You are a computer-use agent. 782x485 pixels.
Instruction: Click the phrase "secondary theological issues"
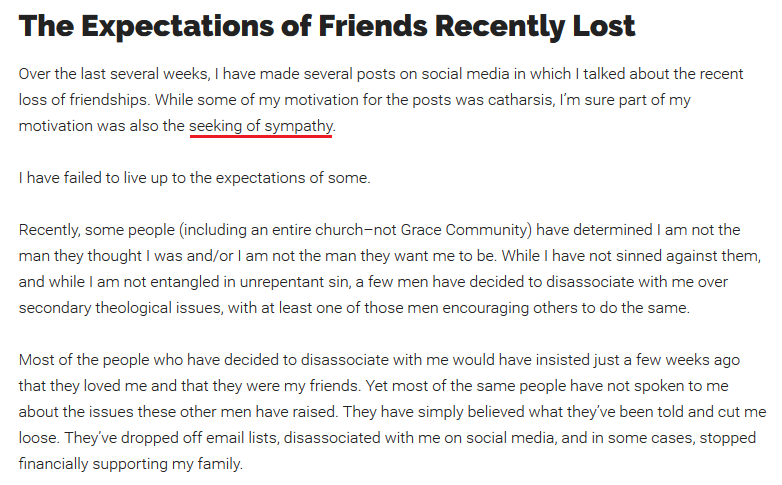coord(120,307)
